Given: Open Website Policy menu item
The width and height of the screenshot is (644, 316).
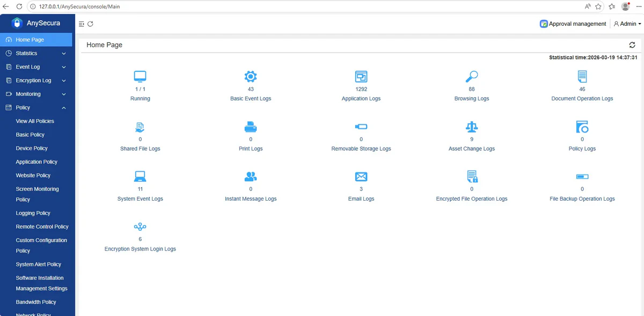Looking at the screenshot, I should click(33, 175).
